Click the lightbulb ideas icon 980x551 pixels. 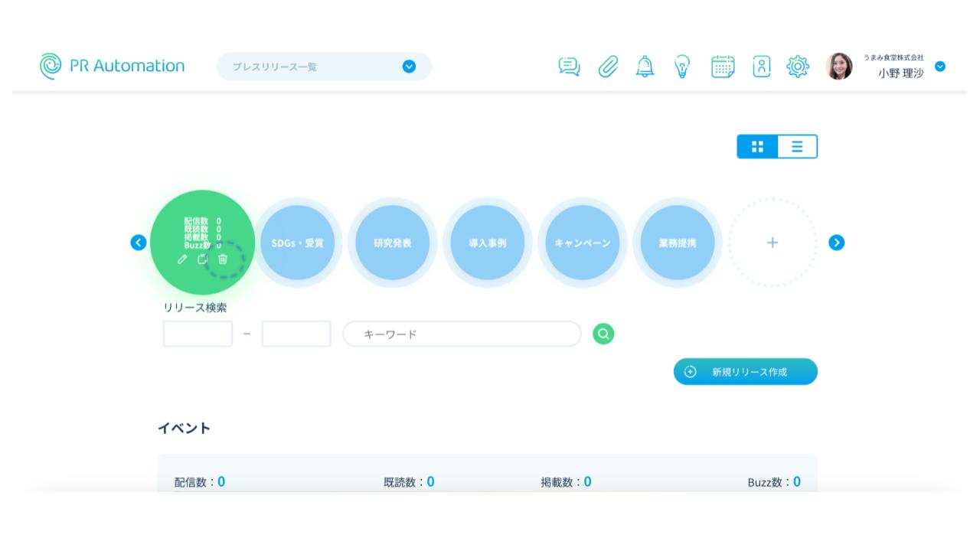point(682,67)
